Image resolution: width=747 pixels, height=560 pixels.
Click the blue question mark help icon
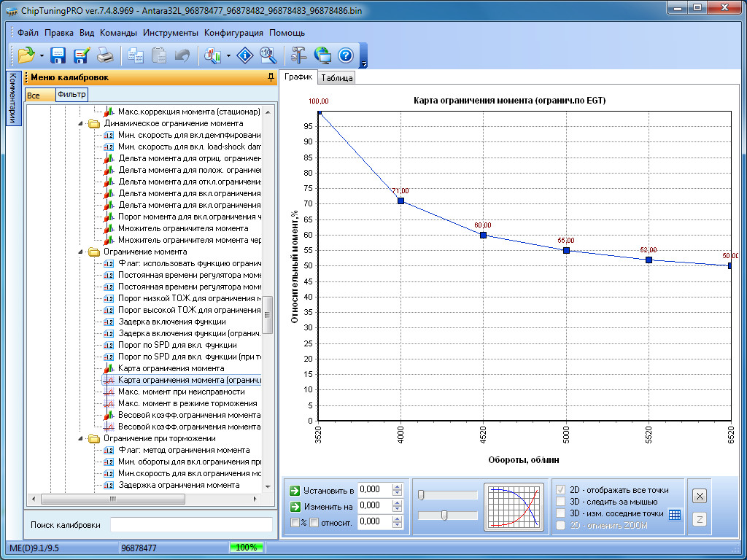(x=346, y=55)
